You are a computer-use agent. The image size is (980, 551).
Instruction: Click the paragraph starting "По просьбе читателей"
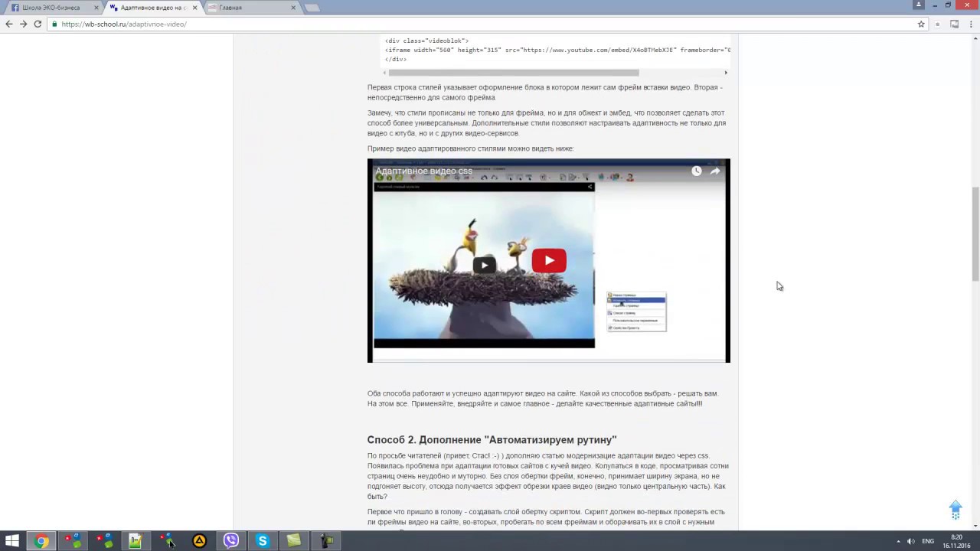pos(548,476)
